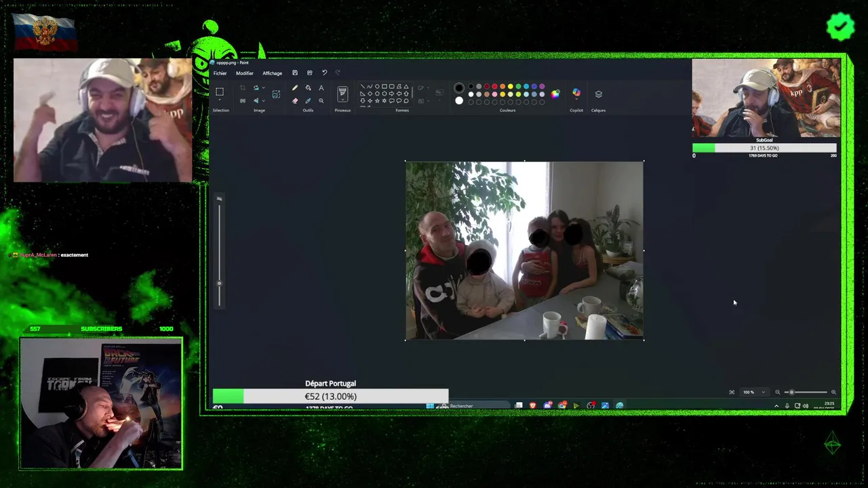The width and height of the screenshot is (868, 488).
Task: Click the status bar zoom slider handle
Action: [791, 392]
